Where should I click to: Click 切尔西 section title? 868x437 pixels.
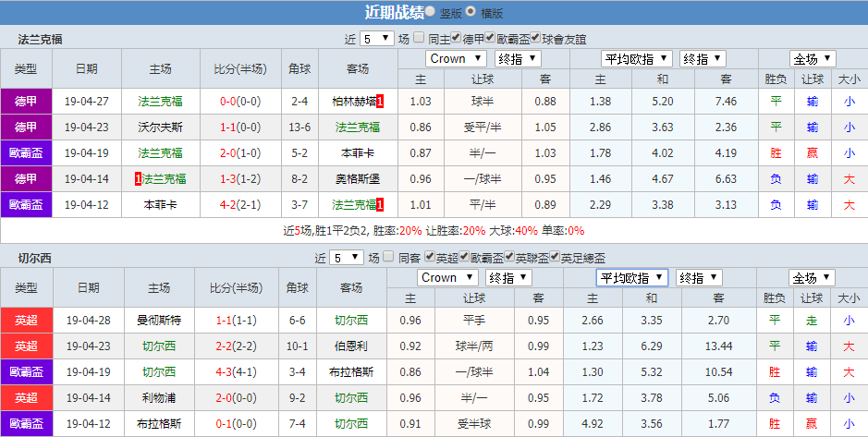(34, 258)
